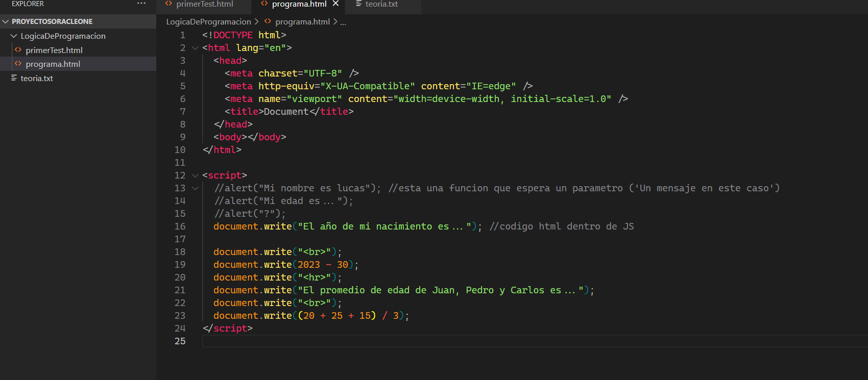Click "<hr>" string on line 20
The width and height of the screenshot is (868, 380).
(x=315, y=277)
